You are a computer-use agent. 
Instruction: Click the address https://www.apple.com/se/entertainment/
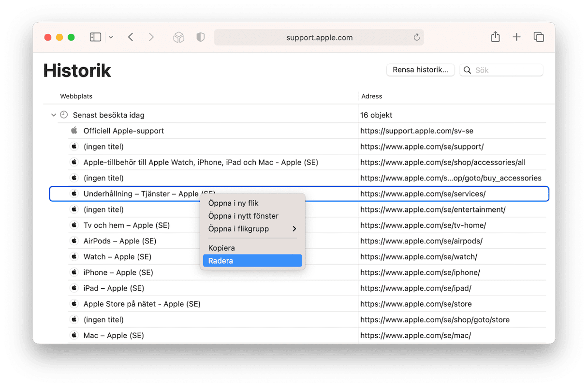[433, 209]
